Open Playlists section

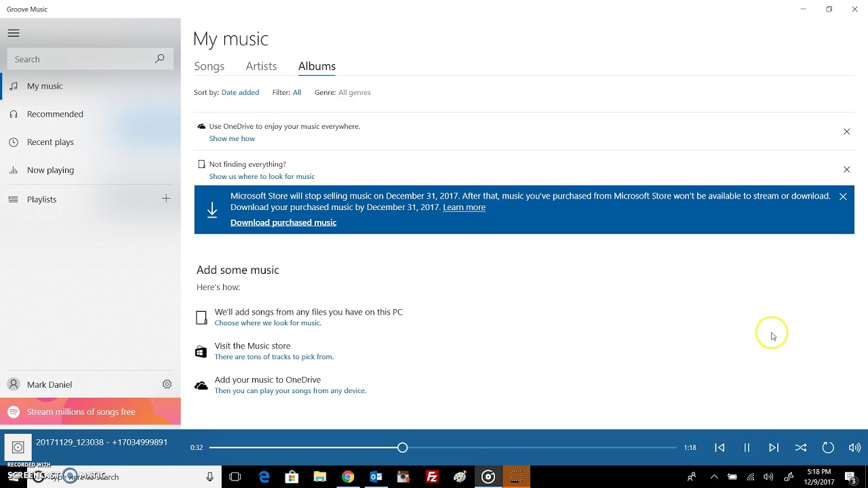click(x=78, y=199)
